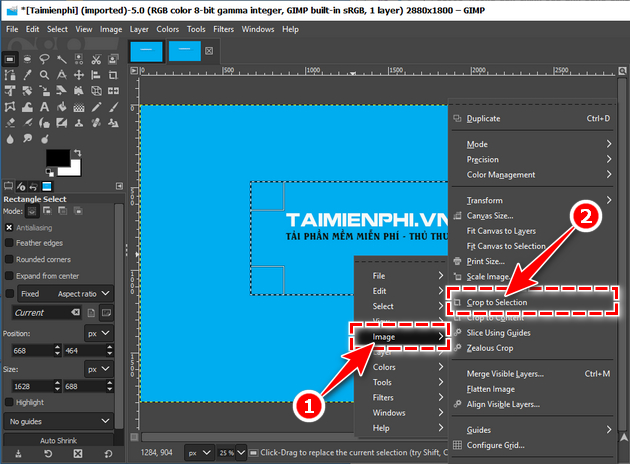Open the Fixed Aspect ratio dropdown
Image resolution: width=630 pixels, height=464 pixels.
(x=65, y=294)
